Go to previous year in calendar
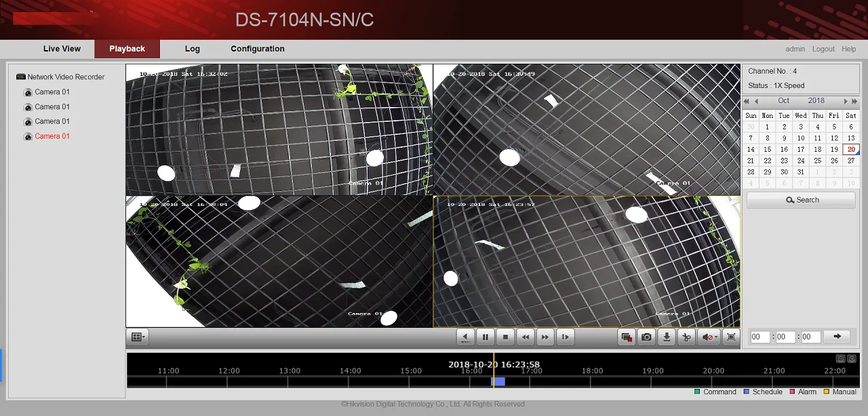This screenshot has width=868, height=416. [x=747, y=102]
